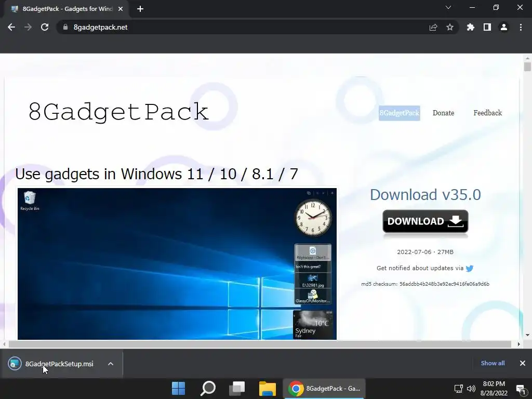The width and height of the screenshot is (532, 399).
Task: Open the Chrome profile menu
Action: (504, 27)
